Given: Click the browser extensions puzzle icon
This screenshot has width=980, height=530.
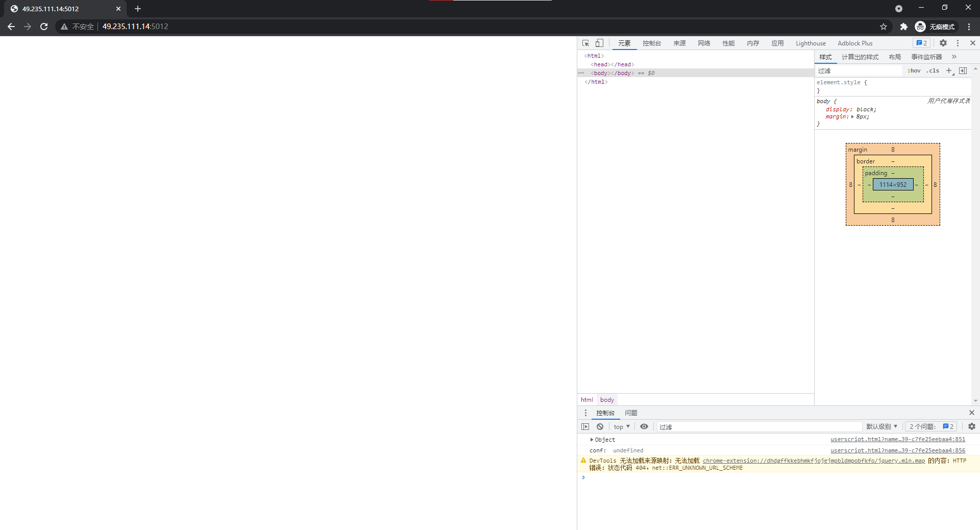Looking at the screenshot, I should pos(904,27).
